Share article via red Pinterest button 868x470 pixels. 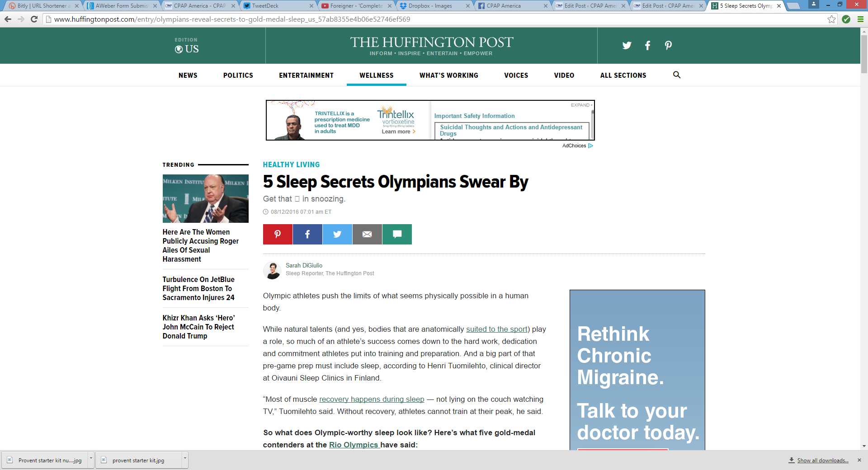pos(278,234)
